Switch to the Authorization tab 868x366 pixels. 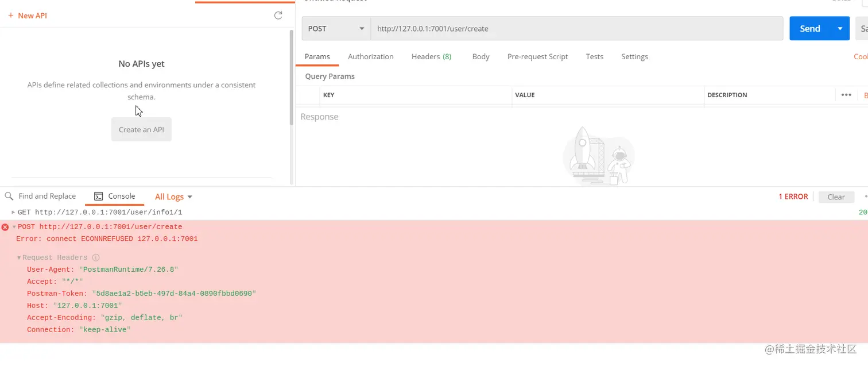click(x=371, y=56)
